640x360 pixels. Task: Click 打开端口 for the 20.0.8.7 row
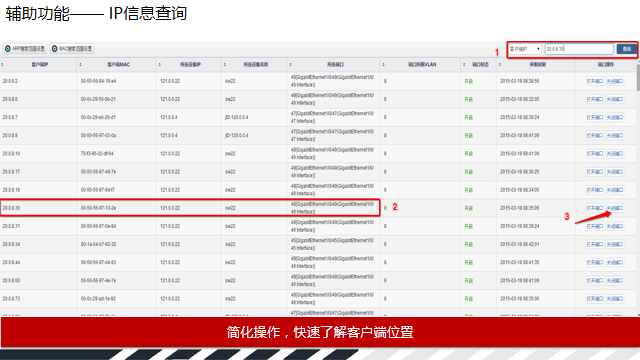[594, 118]
